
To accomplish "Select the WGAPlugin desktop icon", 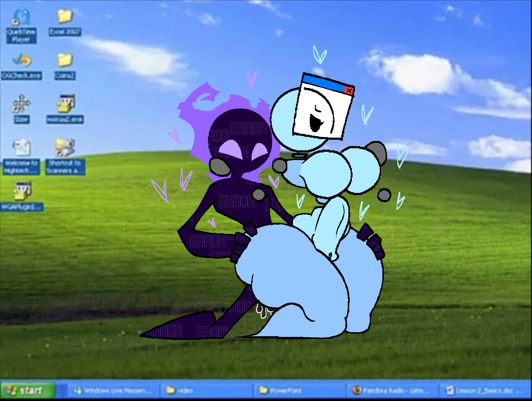I will click(x=22, y=191).
